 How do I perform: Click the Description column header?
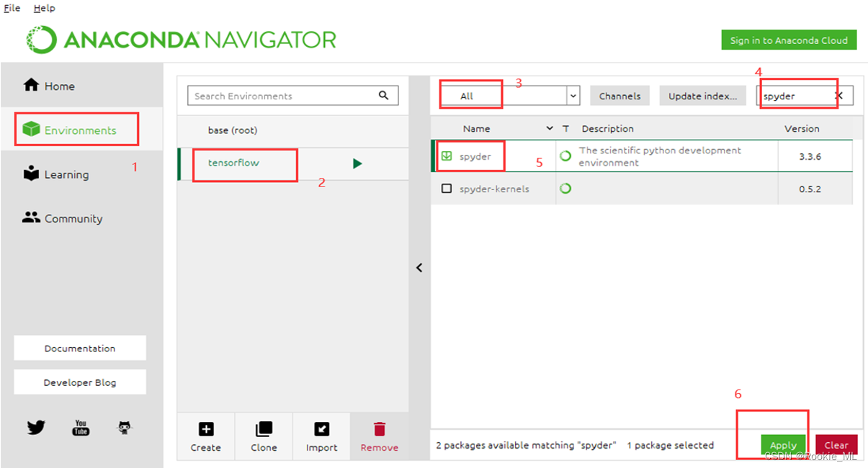click(607, 128)
